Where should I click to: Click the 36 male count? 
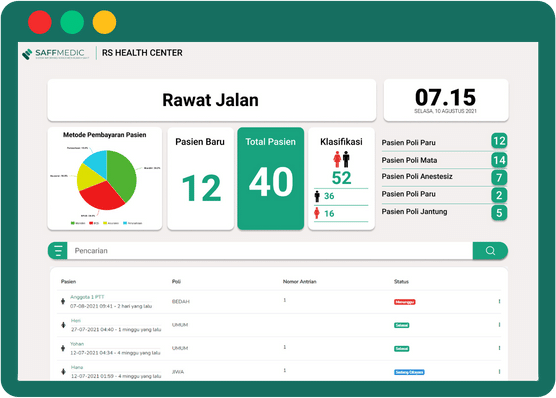coord(329,196)
